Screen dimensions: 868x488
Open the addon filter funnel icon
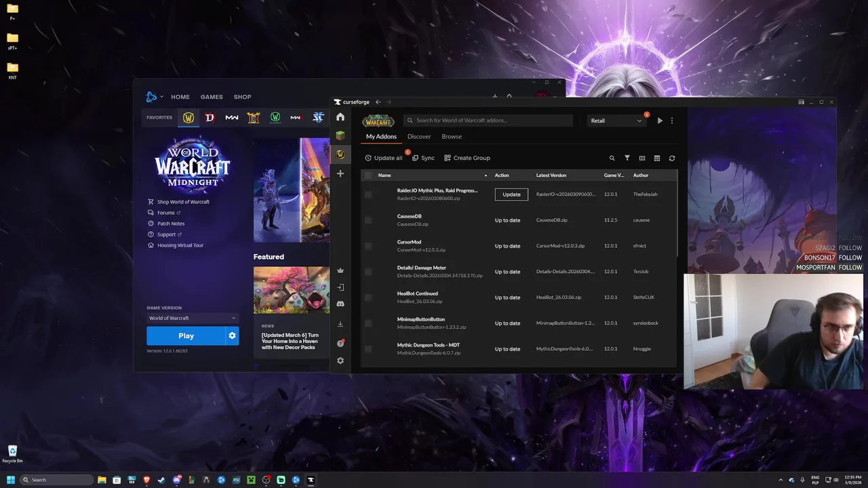coord(627,158)
